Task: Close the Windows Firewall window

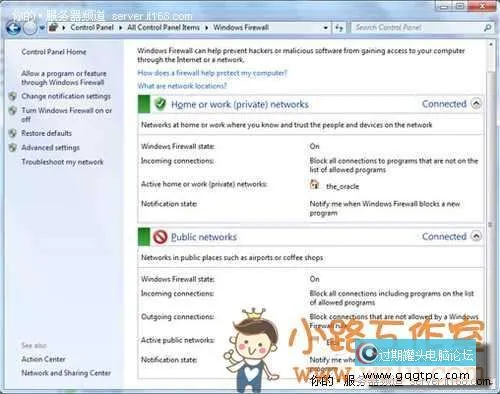Action: point(482,6)
